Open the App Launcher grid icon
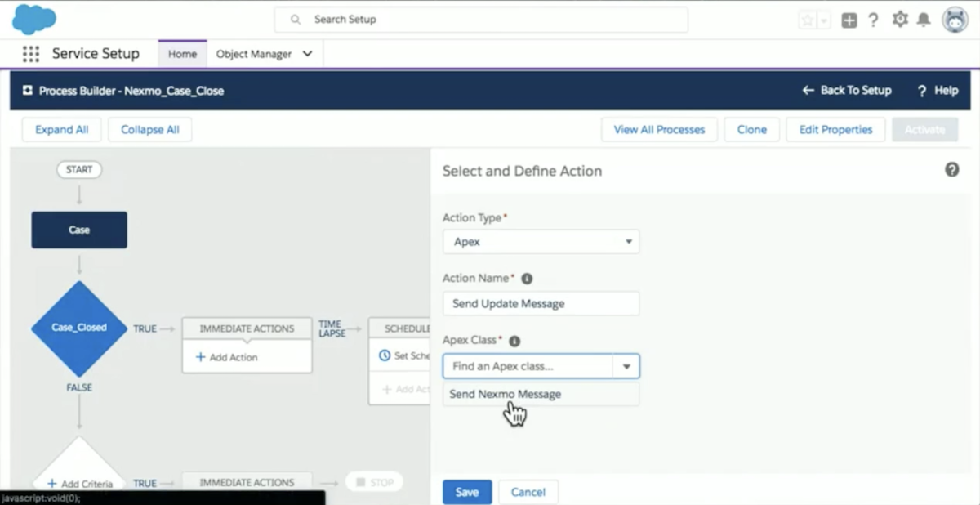Viewport: 980px width, 505px height. click(30, 54)
